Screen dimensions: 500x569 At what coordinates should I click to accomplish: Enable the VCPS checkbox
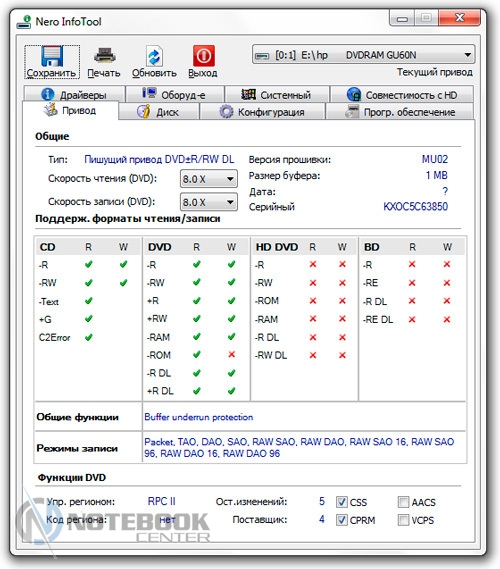403,520
